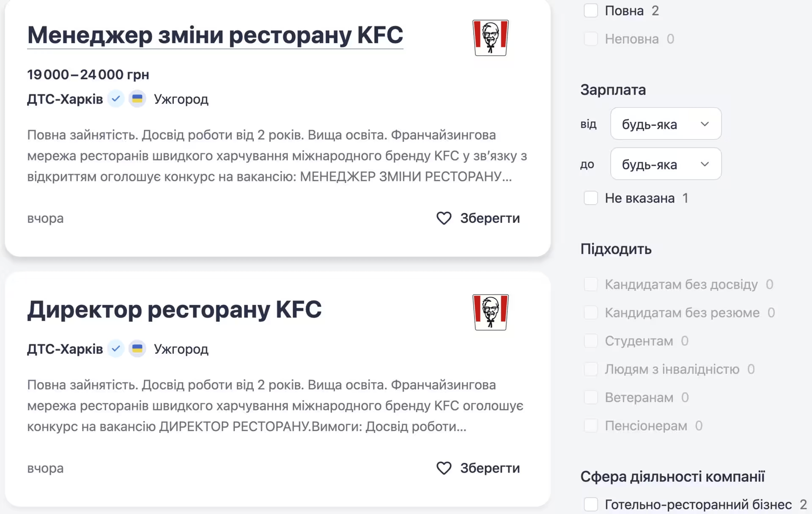The width and height of the screenshot is (812, 514).
Task: Check the Кандидатам без досвіду checkbox
Action: (590, 284)
